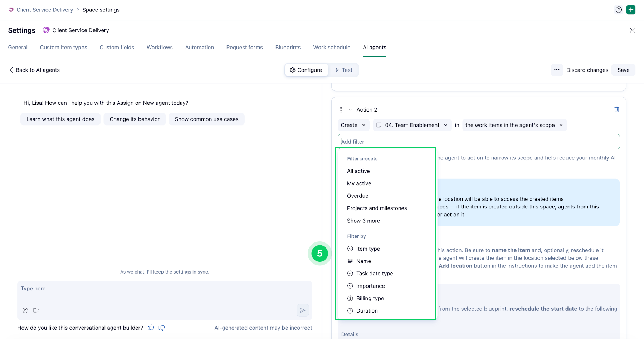
Task: Click Discard changes
Action: pyautogui.click(x=587, y=70)
